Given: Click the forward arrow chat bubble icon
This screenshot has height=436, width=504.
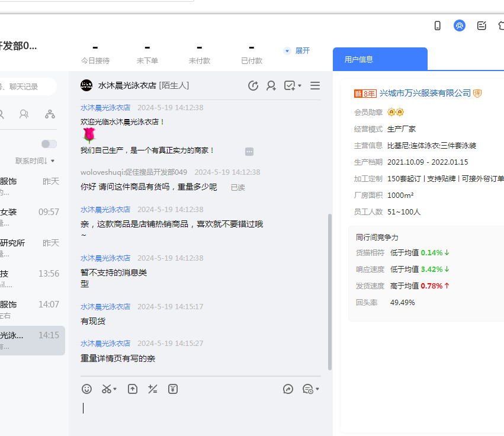Looking at the screenshot, I should pyautogui.click(x=288, y=389).
